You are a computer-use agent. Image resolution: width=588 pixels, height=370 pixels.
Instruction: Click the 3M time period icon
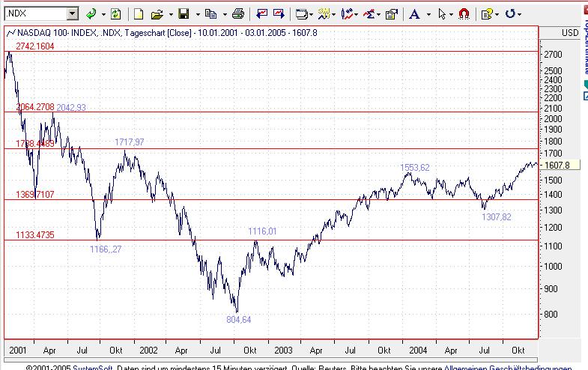324,14
